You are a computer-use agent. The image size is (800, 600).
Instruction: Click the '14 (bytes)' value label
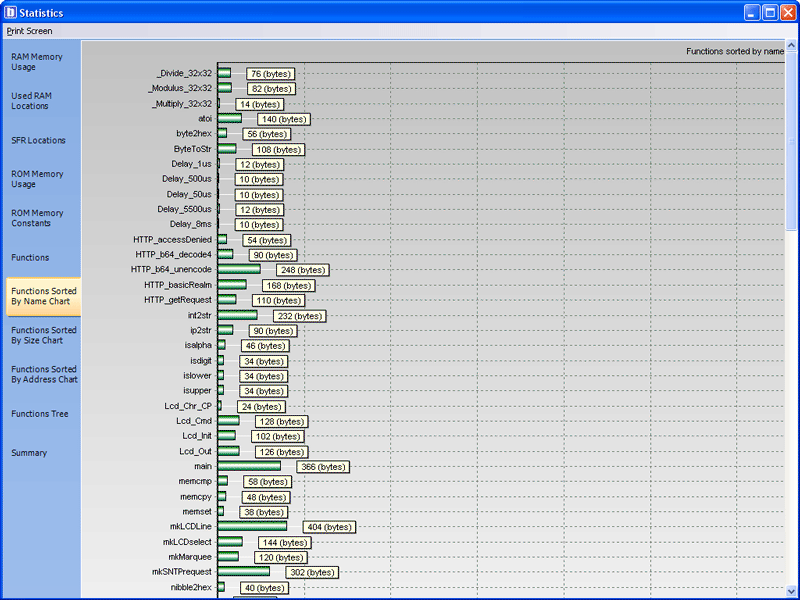tap(260, 105)
